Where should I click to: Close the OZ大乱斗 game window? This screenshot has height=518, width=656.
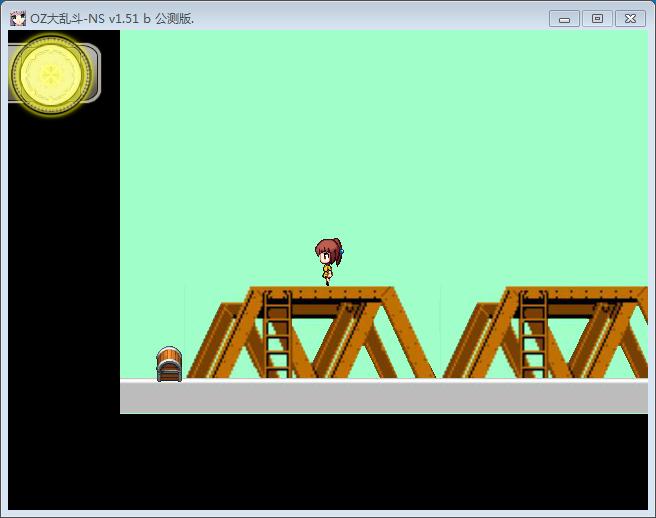point(630,19)
